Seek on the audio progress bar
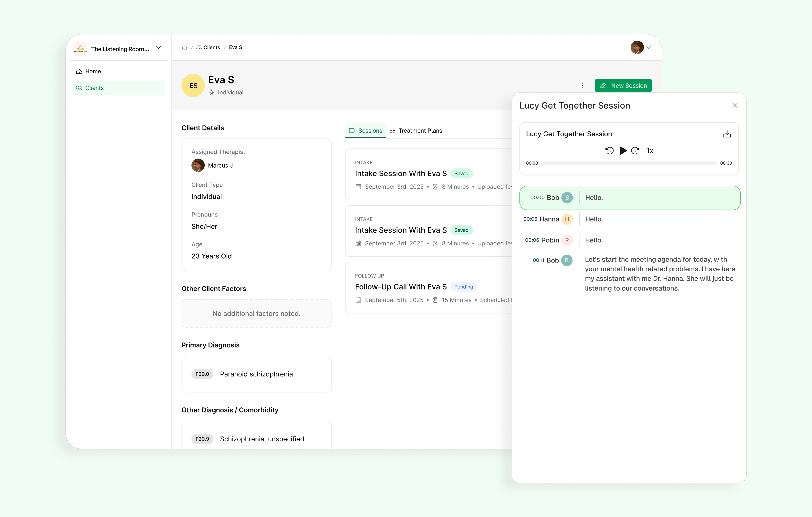 (629, 163)
